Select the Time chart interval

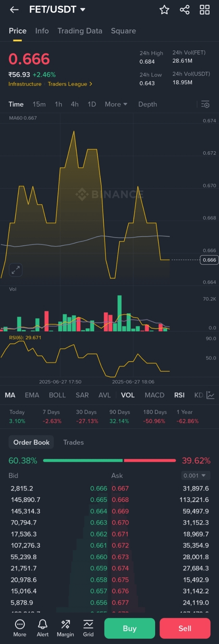(16, 104)
